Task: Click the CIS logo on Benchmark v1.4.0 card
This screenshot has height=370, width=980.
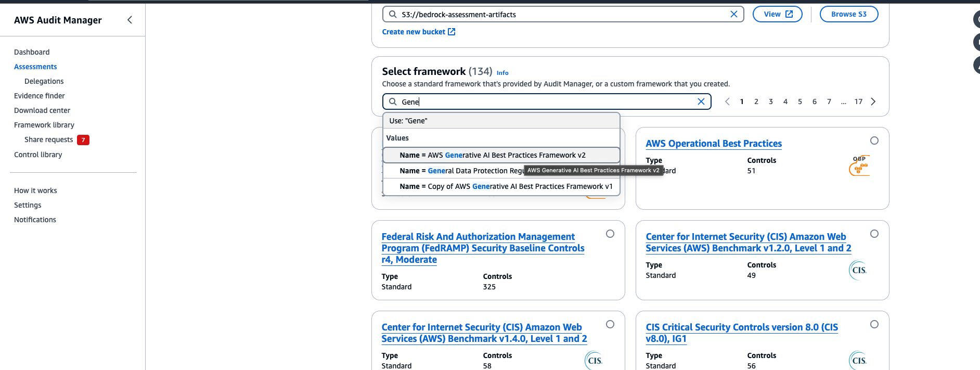Action: pyautogui.click(x=595, y=361)
